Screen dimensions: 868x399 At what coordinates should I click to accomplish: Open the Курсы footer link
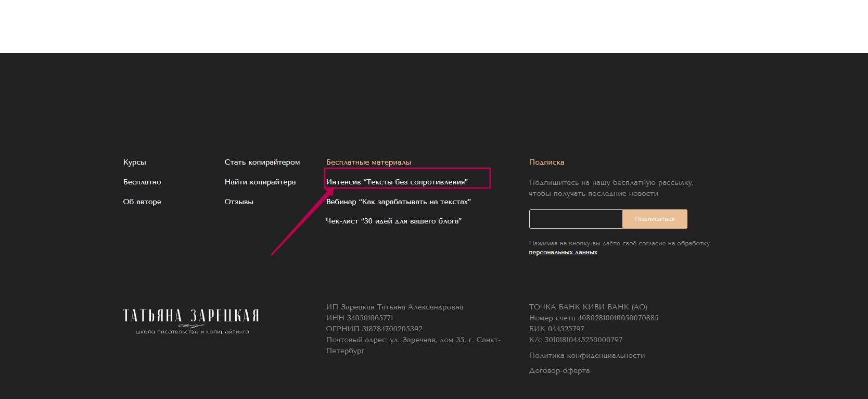134,162
